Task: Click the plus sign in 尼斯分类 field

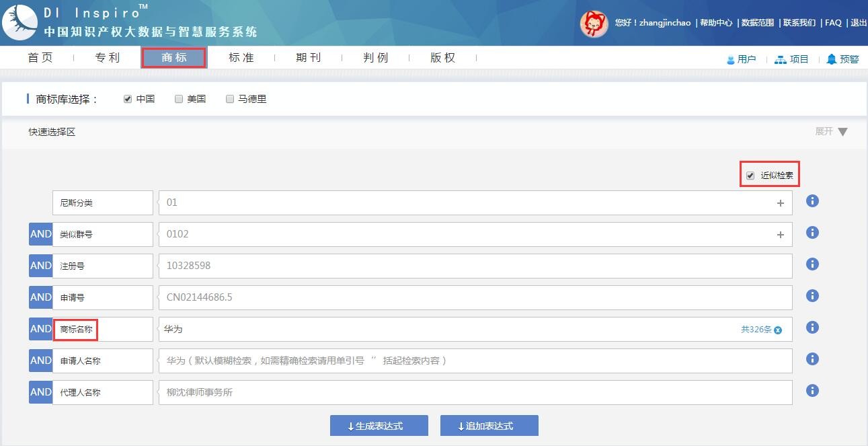Action: [780, 203]
